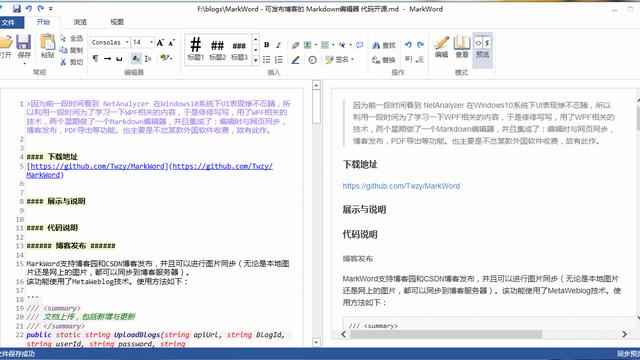Open the 签名 signature dropdown
This screenshot has width=640, height=360.
352,60
